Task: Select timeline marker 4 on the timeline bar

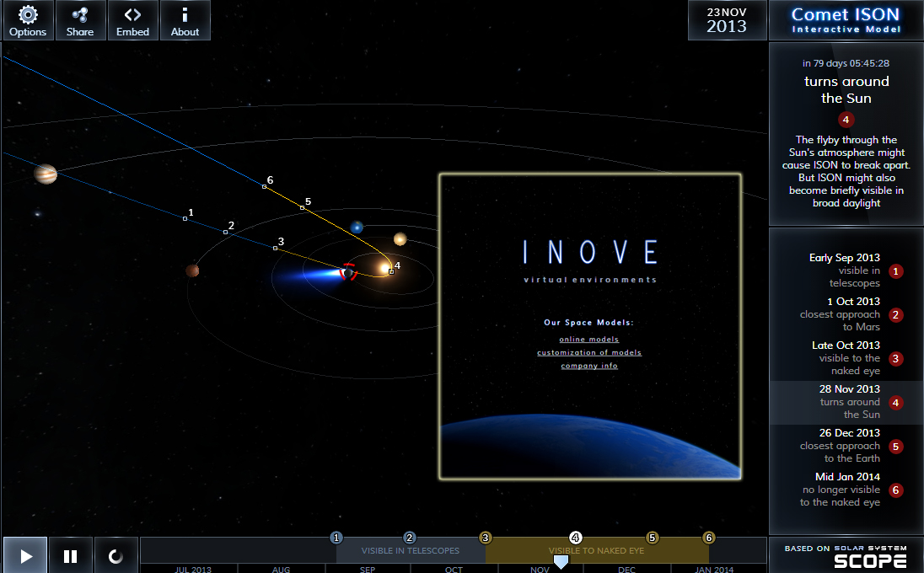Action: click(576, 538)
